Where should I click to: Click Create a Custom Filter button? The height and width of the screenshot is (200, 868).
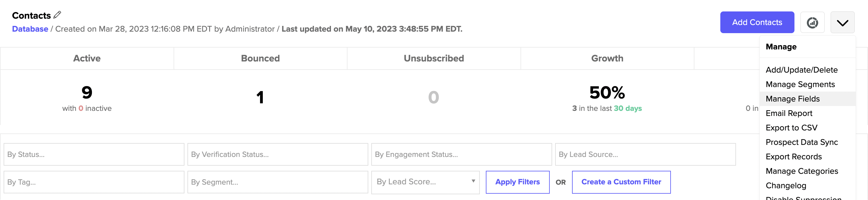click(621, 182)
